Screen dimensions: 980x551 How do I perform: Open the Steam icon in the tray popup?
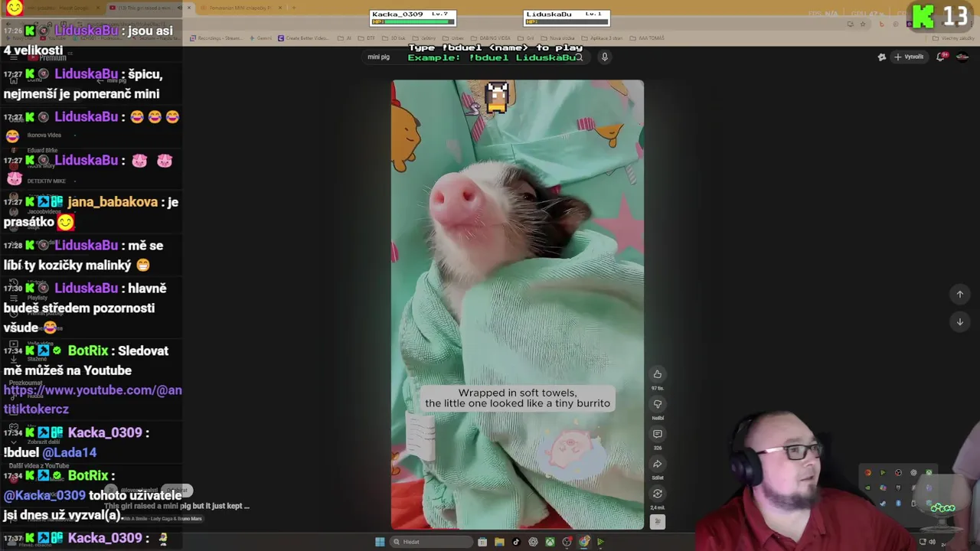coord(883,504)
